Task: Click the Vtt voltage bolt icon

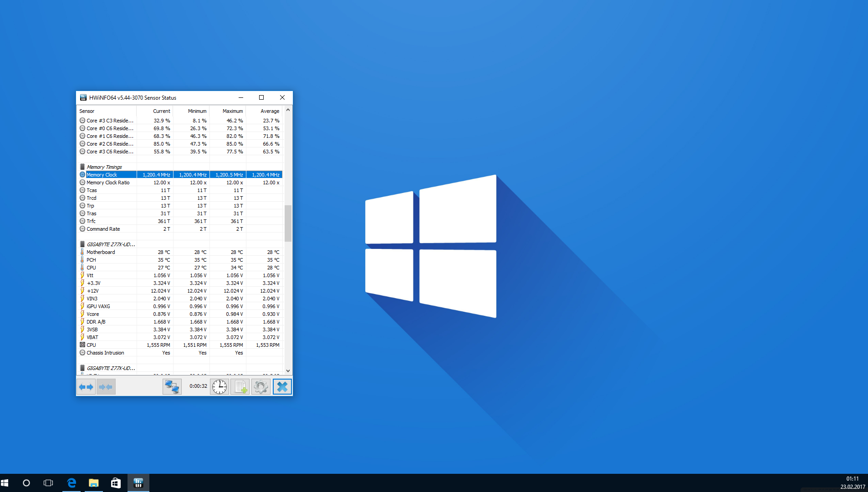Action: 82,275
